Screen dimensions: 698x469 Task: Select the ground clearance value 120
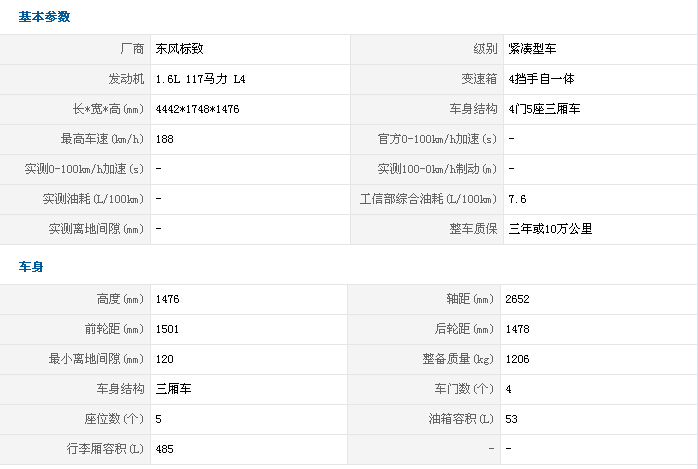point(164,360)
